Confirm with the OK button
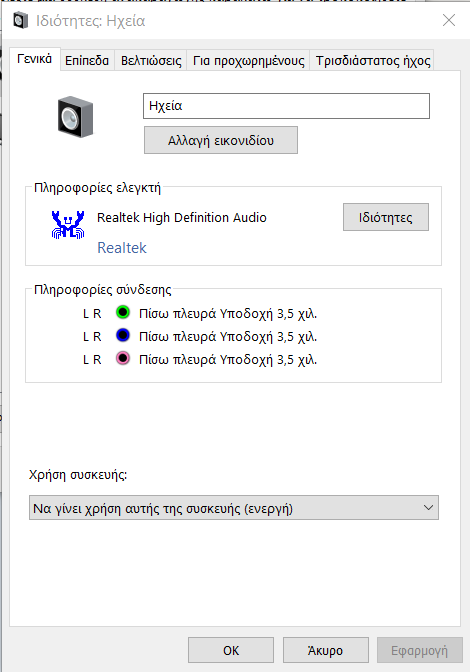This screenshot has width=470, height=672. [x=231, y=650]
